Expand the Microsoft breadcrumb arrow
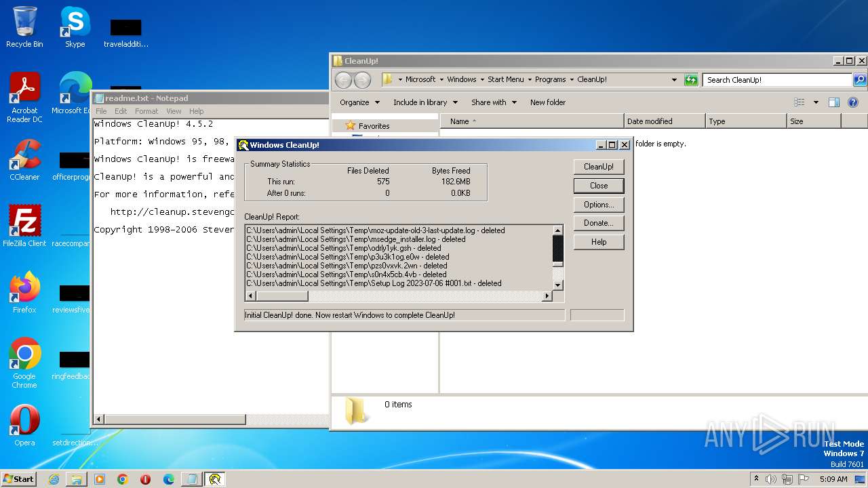 click(441, 80)
